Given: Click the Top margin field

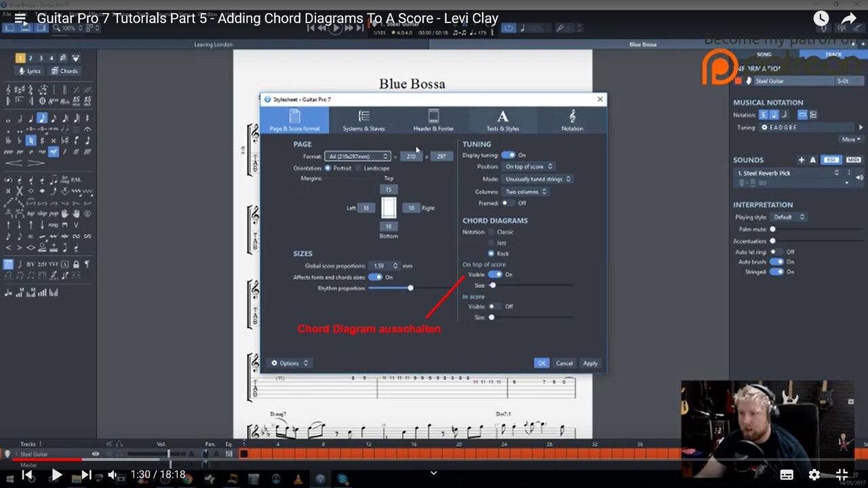Looking at the screenshot, I should point(389,190).
